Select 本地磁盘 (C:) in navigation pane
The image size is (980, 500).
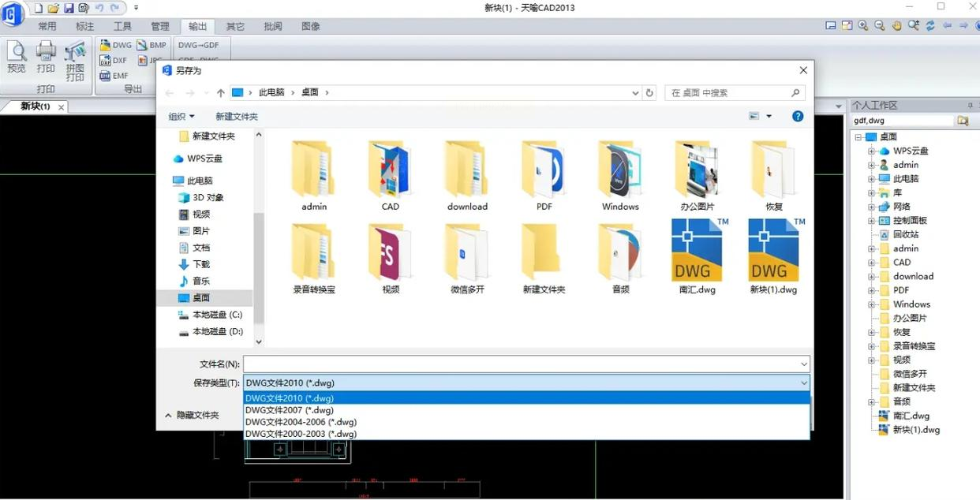point(211,315)
